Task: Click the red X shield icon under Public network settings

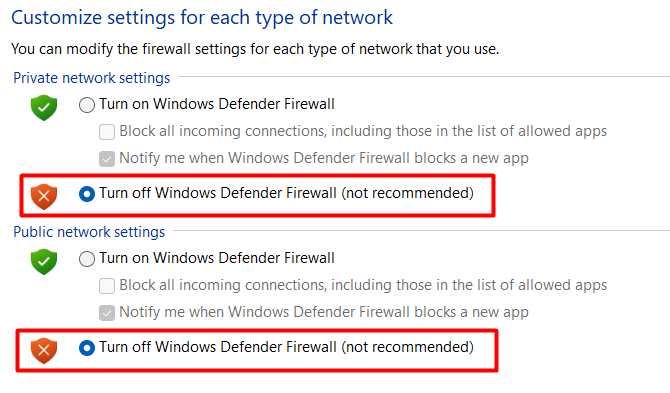Action: (44, 351)
